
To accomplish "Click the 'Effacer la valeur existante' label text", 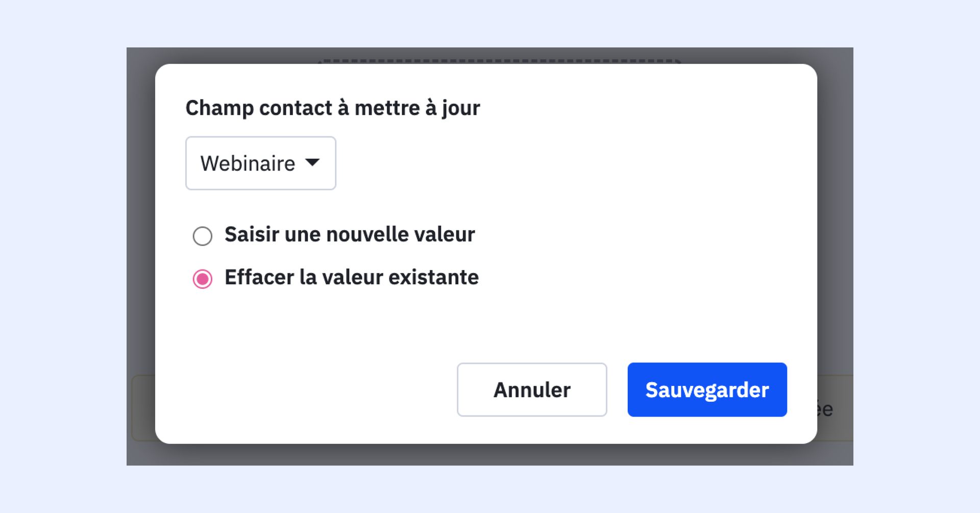I will coord(352,278).
